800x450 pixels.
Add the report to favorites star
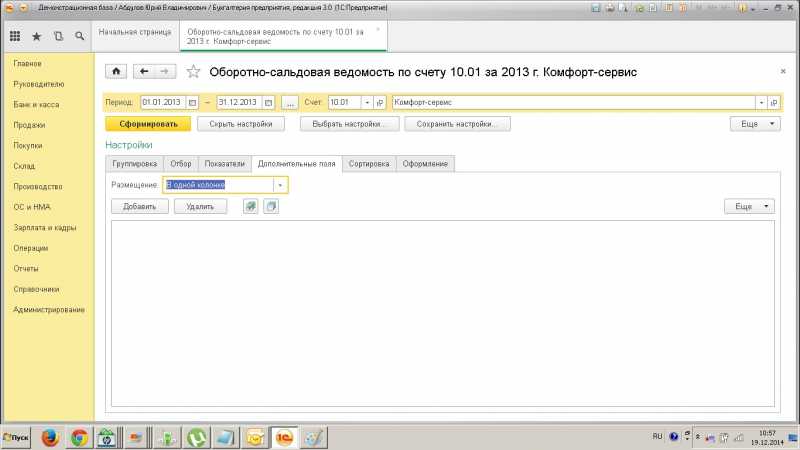pos(193,71)
